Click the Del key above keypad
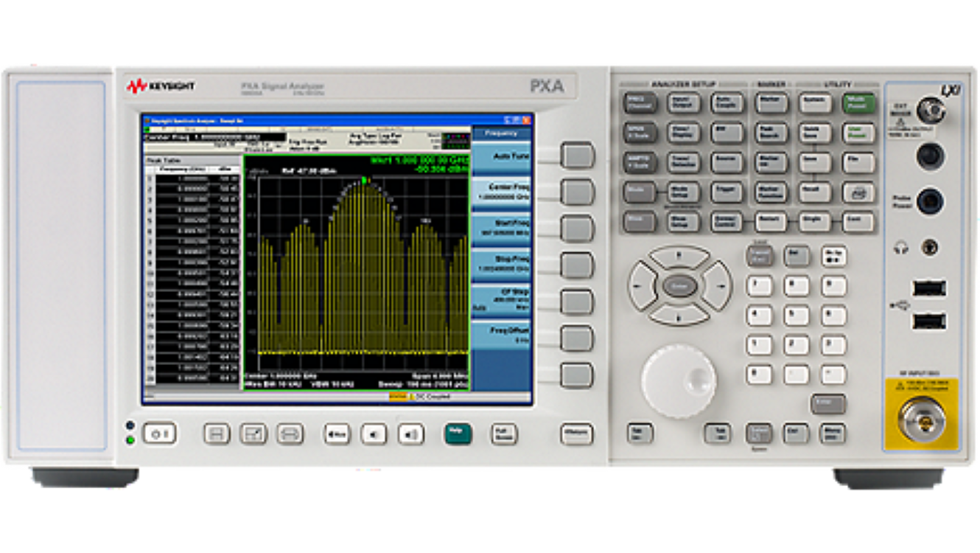 [x=797, y=256]
